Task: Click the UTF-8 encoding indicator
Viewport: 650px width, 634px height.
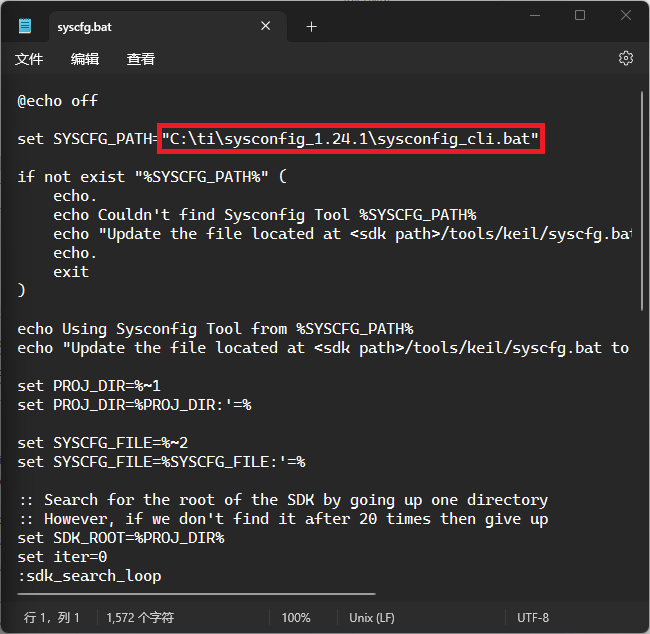Action: point(533,618)
